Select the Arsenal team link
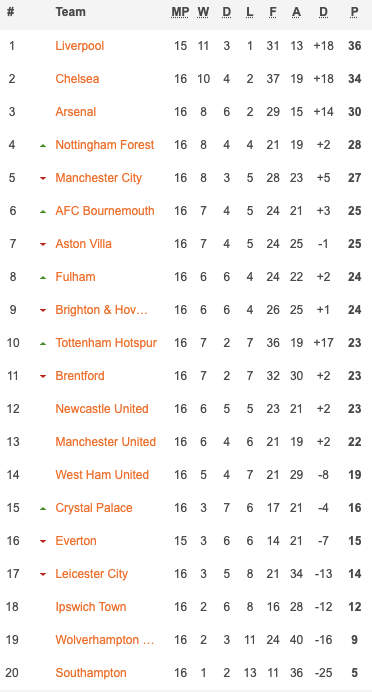 [x=75, y=112]
